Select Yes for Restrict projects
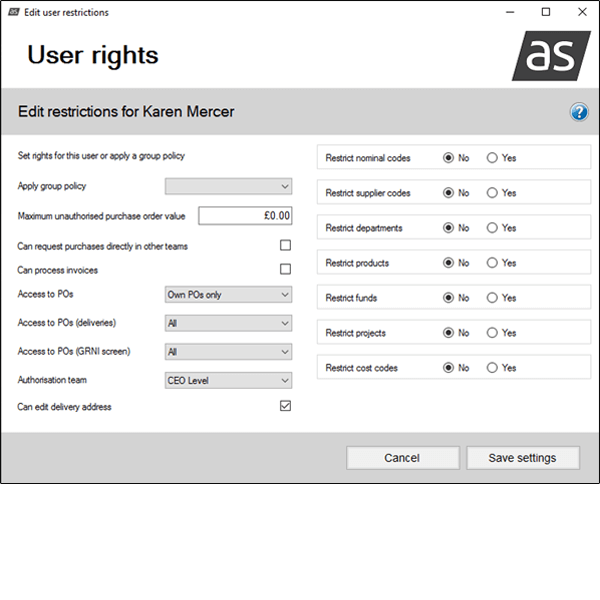This screenshot has width=600, height=600. tap(492, 333)
